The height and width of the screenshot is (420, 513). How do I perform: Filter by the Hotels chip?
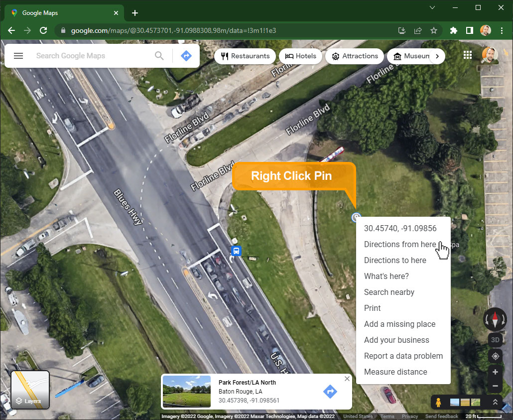click(x=300, y=56)
